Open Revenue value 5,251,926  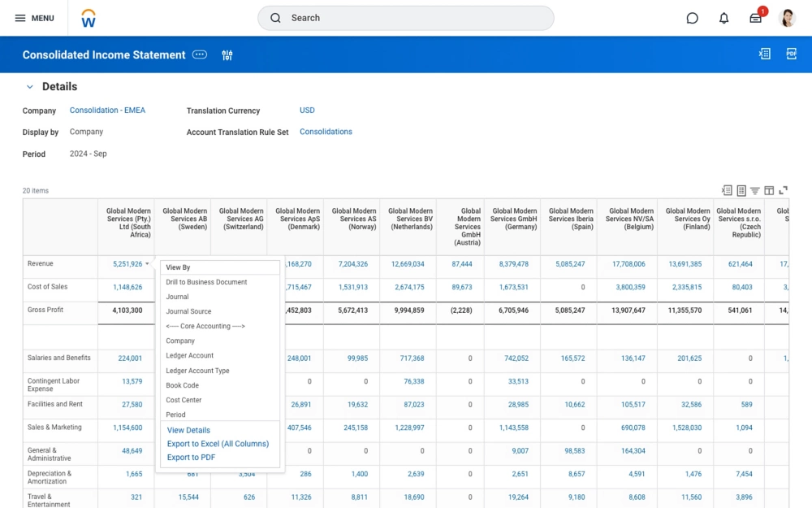127,264
